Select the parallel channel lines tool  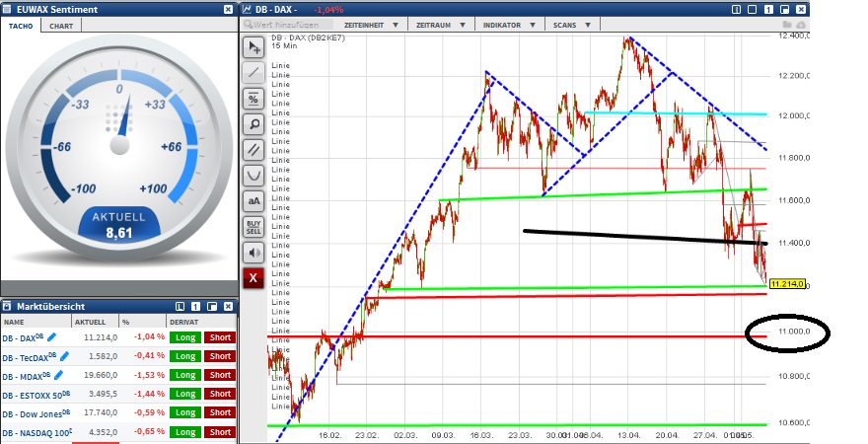pyautogui.click(x=253, y=150)
